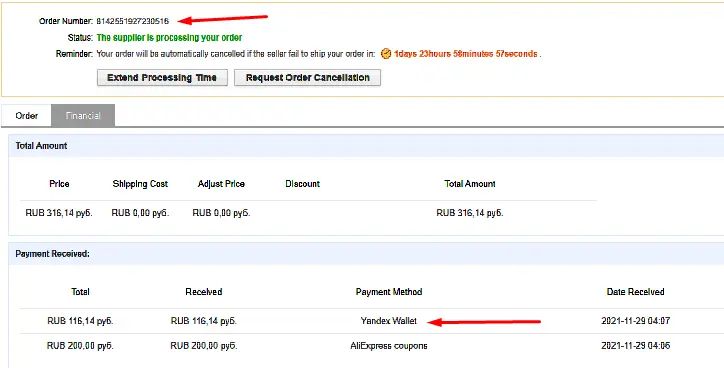This screenshot has height=368, width=724.
Task: Click the Total Amount value RUB 316,14 руб.
Action: point(470,213)
